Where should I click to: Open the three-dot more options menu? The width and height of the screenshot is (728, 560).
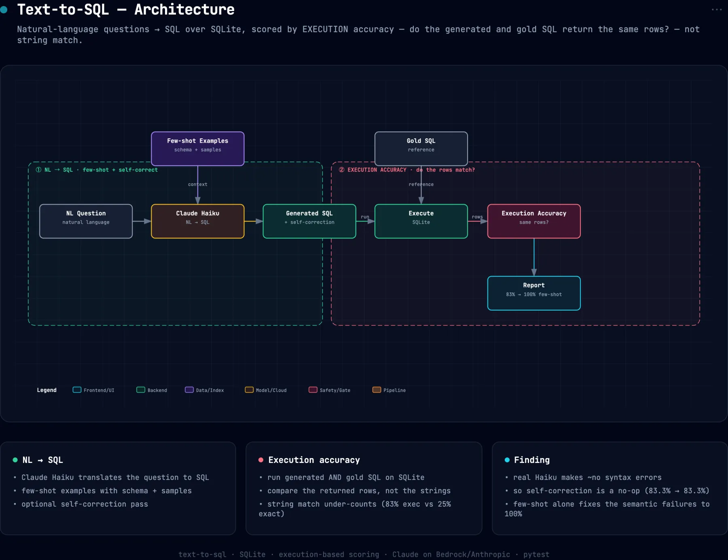pyautogui.click(x=716, y=10)
